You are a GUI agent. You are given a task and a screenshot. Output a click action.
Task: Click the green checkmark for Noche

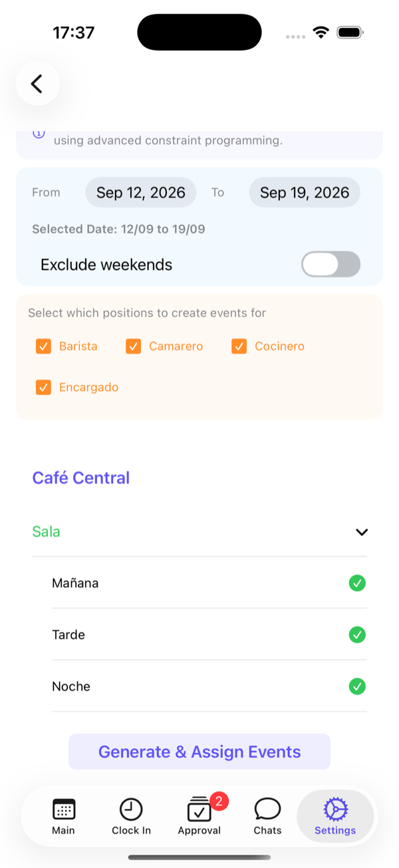coord(357,686)
